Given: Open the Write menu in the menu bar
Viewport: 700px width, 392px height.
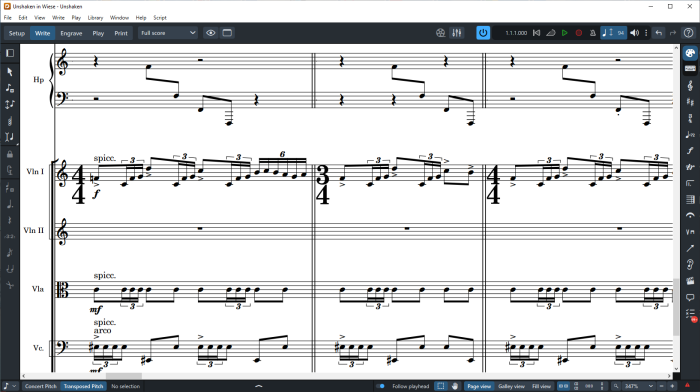Looking at the screenshot, I should point(58,18).
